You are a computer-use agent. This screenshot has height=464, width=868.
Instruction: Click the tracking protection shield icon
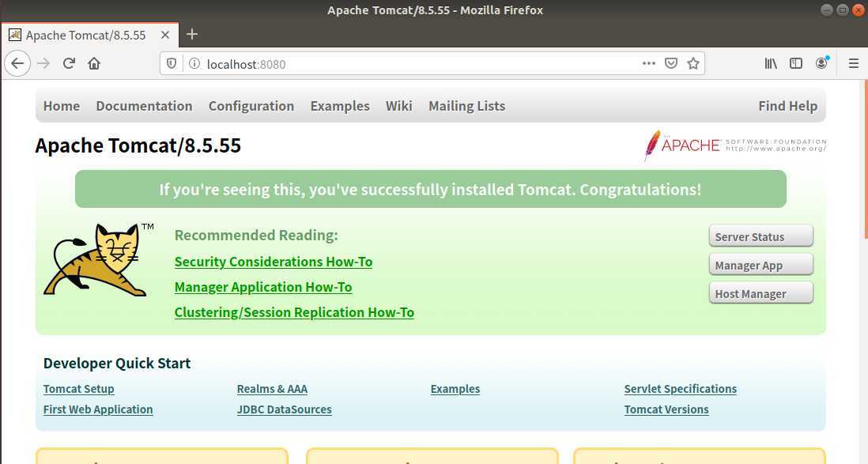tap(172, 64)
